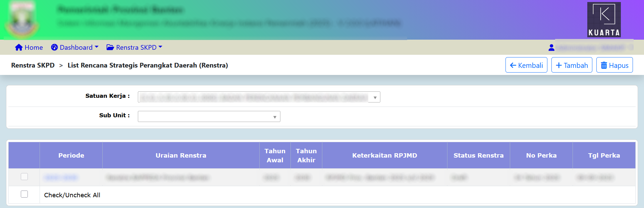Open the blurred Periode link in first row
This screenshot has height=208, width=644.
(x=61, y=177)
